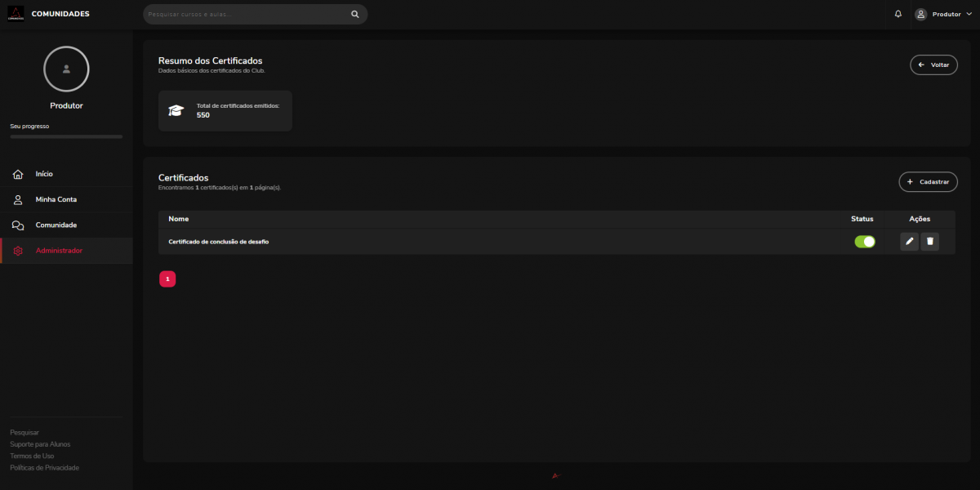Click the graduation cap certificates icon
Image resolution: width=980 pixels, height=490 pixels.
[176, 111]
